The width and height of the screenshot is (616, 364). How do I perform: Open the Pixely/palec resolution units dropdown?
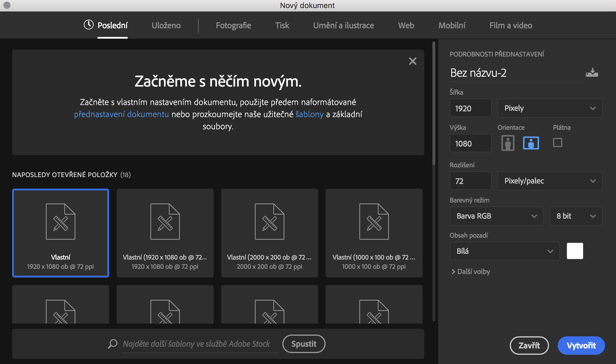coord(550,181)
